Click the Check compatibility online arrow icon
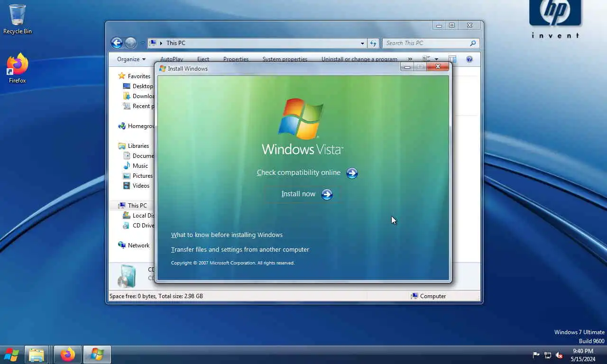The height and width of the screenshot is (364, 607). (352, 173)
